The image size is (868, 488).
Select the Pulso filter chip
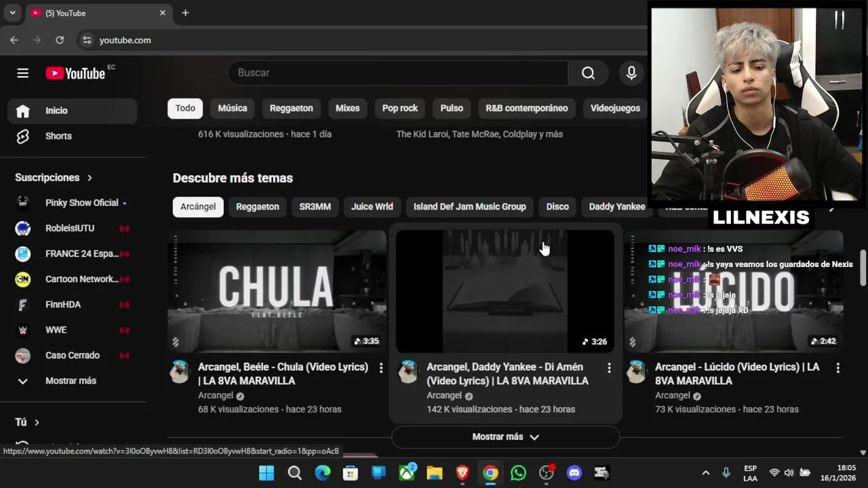452,108
